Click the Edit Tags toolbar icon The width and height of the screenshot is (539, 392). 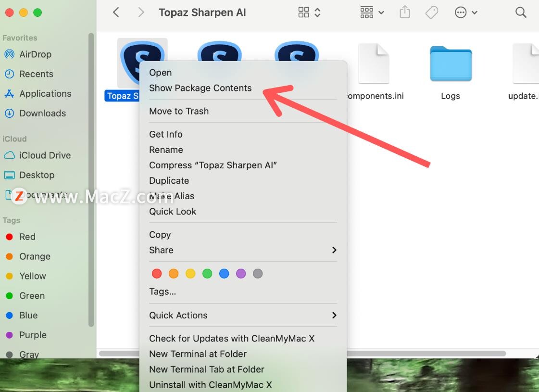pyautogui.click(x=432, y=13)
